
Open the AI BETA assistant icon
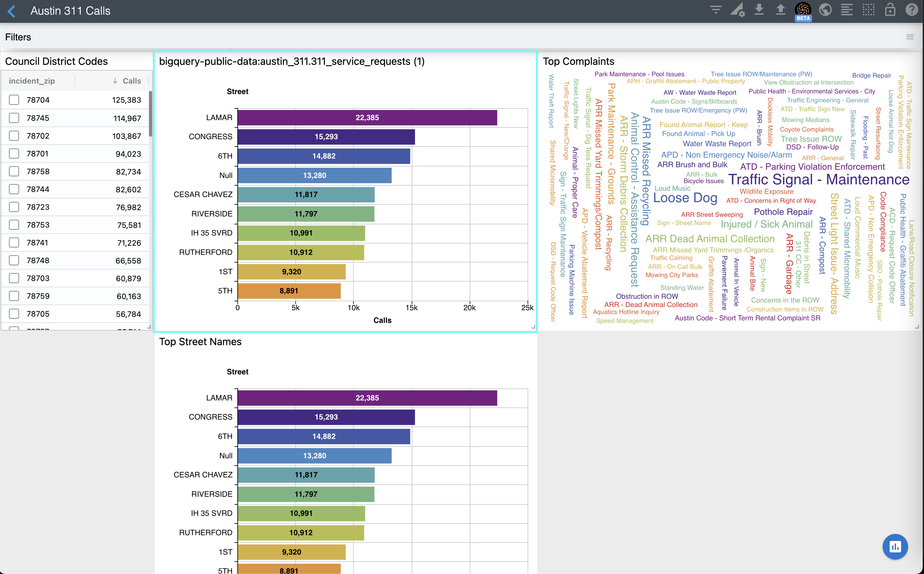[x=802, y=10]
